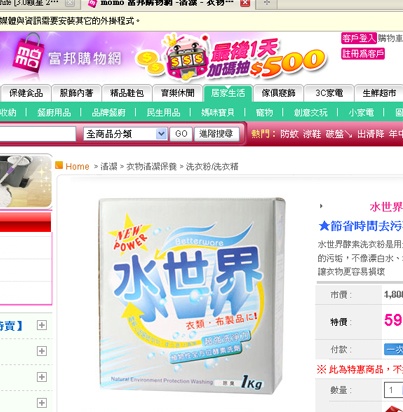Switch to the 居家生活 tab
This screenshot has height=412, width=403.
pyautogui.click(x=228, y=93)
